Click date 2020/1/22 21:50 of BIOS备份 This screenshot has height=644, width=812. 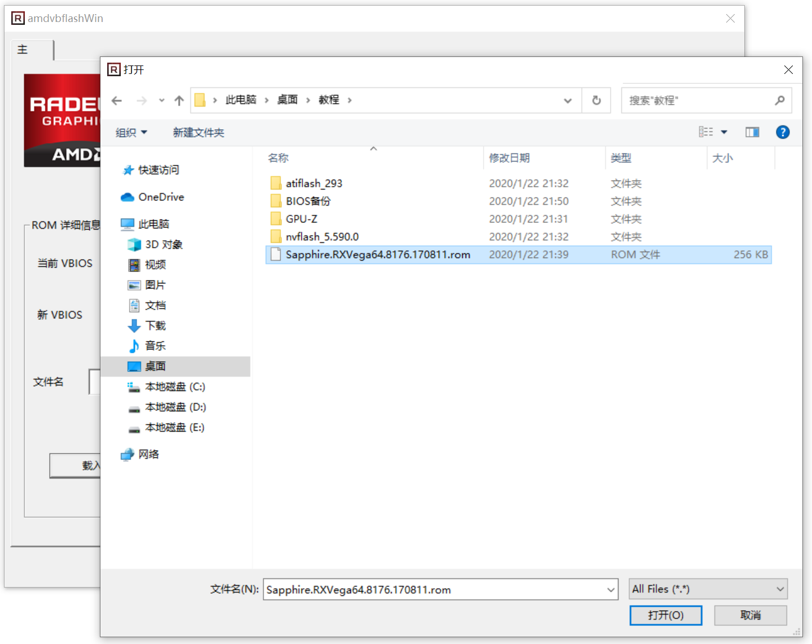529,201
